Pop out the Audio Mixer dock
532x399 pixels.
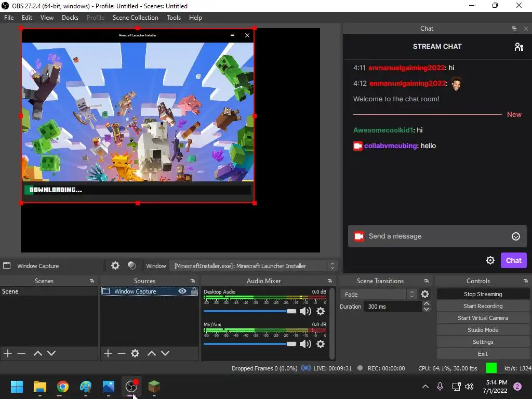330,281
